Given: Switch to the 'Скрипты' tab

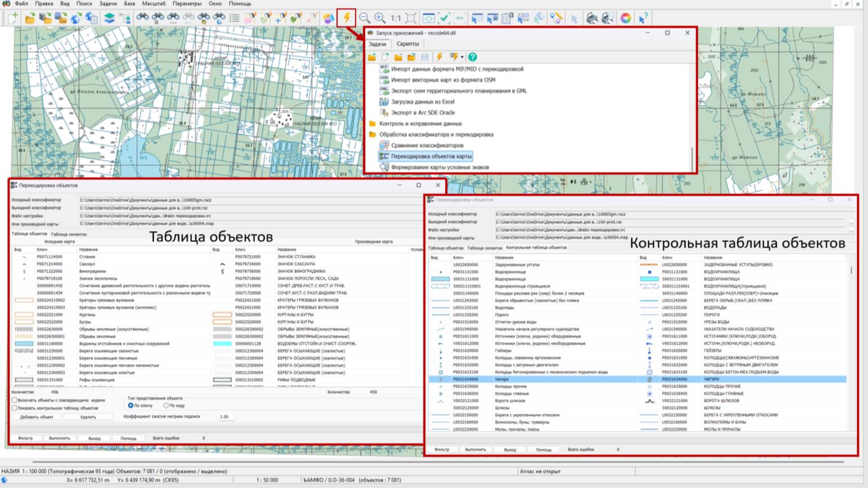Looking at the screenshot, I should coord(407,44).
